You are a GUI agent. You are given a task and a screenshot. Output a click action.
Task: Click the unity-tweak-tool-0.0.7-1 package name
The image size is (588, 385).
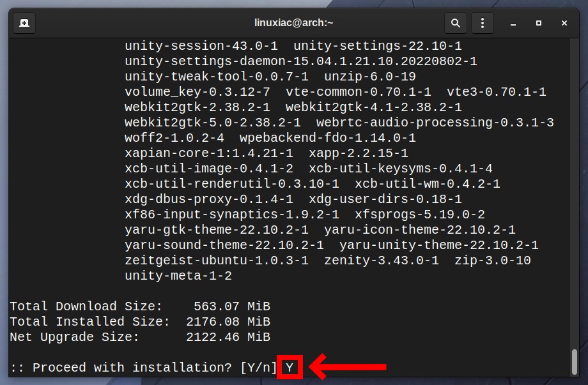tap(217, 77)
